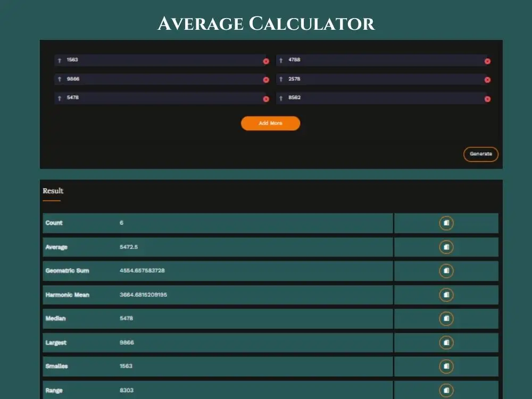532x399 pixels.
Task: Copy the Range result value
Action: tap(447, 390)
